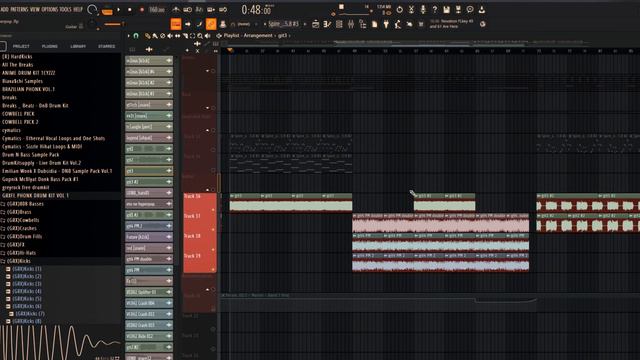Select the playlist Playback speaker tool
The image size is (640, 360).
207,36
